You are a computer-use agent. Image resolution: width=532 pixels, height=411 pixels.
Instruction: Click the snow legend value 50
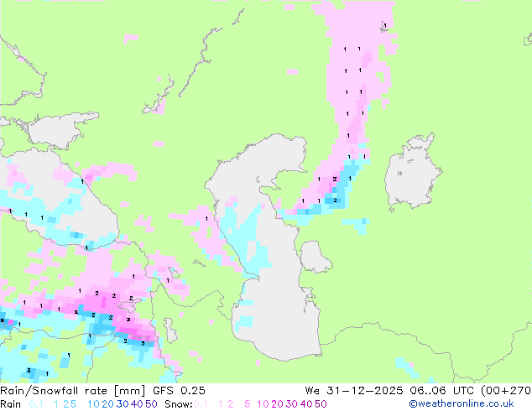click(x=321, y=404)
